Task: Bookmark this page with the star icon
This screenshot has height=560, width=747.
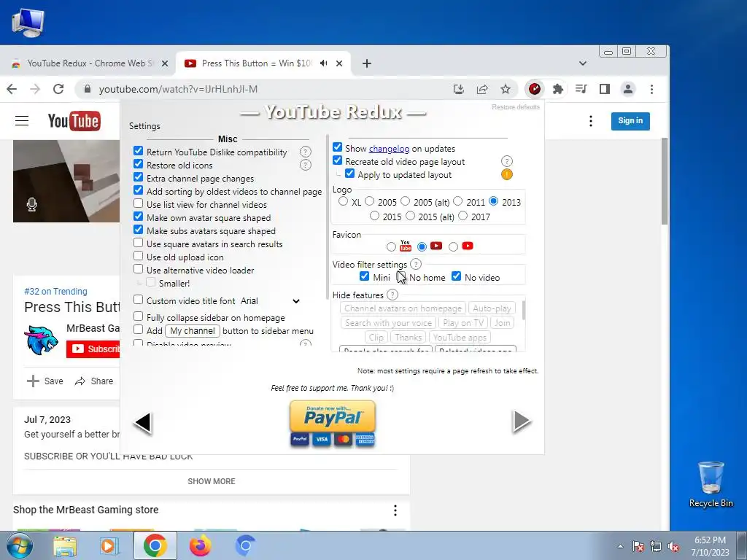Action: pos(506,89)
